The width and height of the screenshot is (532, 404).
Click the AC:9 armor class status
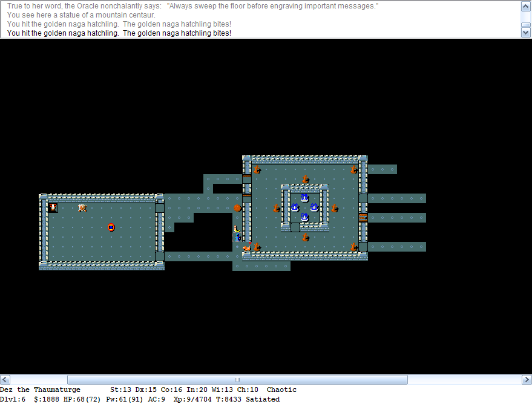(156, 399)
